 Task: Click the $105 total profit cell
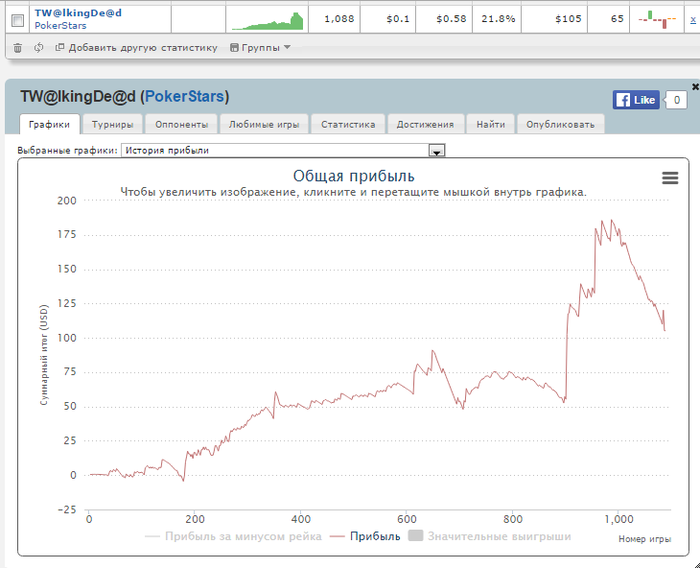(554, 19)
